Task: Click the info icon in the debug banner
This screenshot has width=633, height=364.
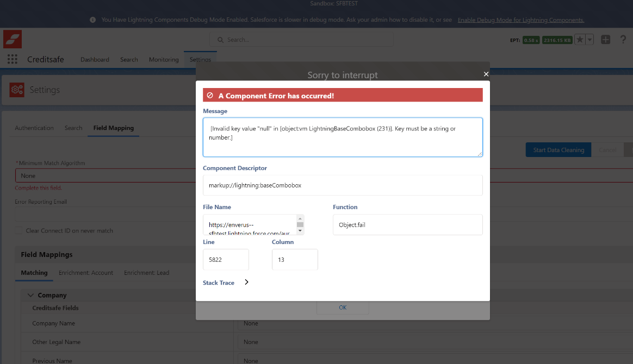Action: (92, 20)
